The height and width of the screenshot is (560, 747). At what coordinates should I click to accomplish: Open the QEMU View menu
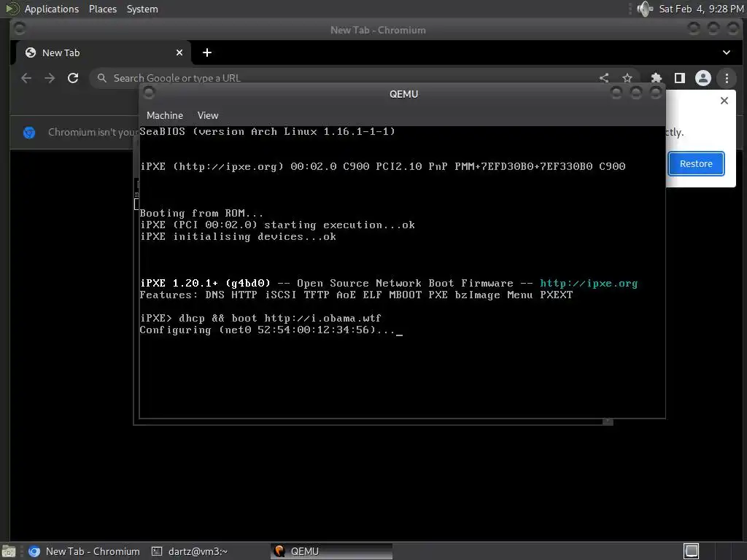tap(208, 116)
